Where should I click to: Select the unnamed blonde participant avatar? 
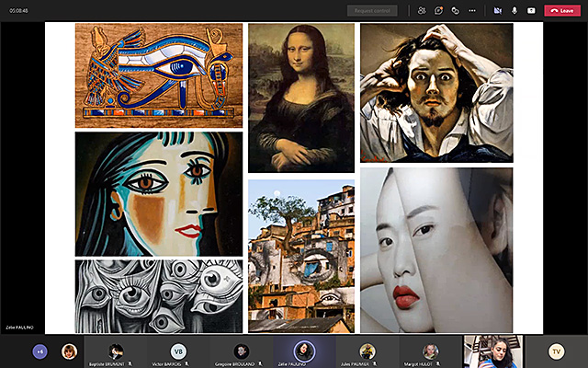(70, 351)
